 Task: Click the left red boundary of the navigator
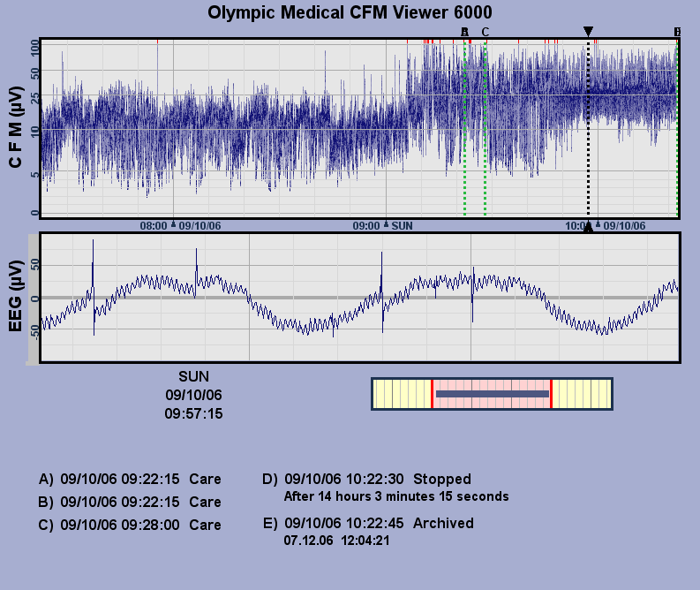tap(432, 394)
